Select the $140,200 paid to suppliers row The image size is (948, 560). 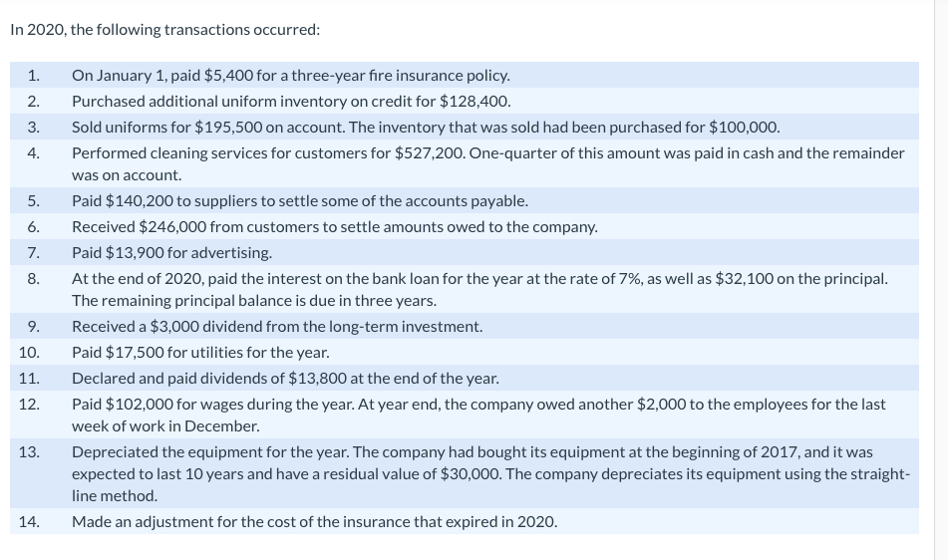[465, 200]
